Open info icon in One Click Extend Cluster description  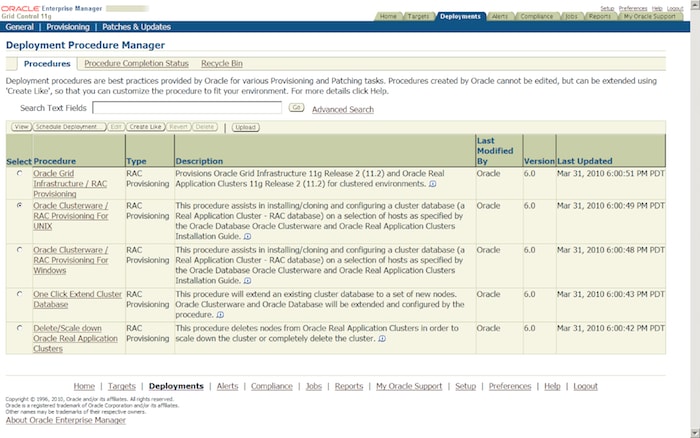coord(220,315)
